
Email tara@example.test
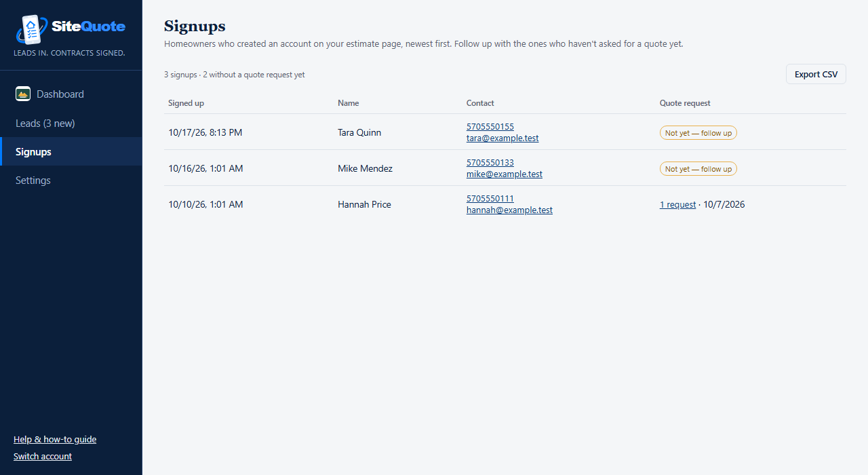pyautogui.click(x=502, y=138)
